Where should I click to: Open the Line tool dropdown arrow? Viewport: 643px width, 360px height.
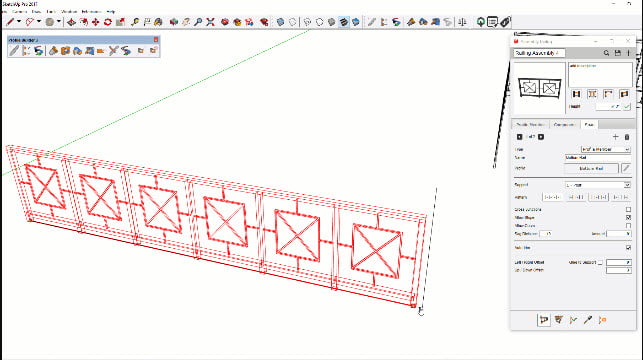click(19, 22)
